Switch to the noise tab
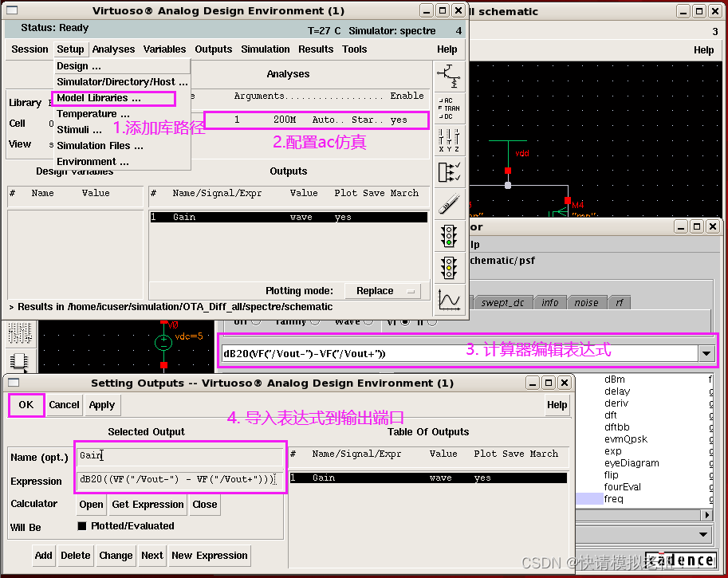This screenshot has width=728, height=578. pos(586,303)
